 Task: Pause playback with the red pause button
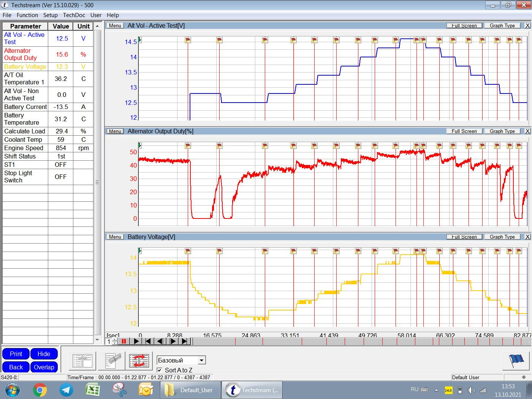tap(123, 341)
